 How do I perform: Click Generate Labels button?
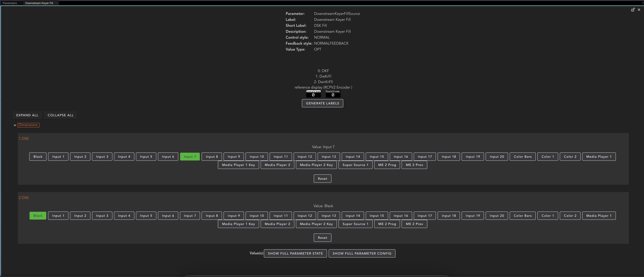[x=322, y=103]
